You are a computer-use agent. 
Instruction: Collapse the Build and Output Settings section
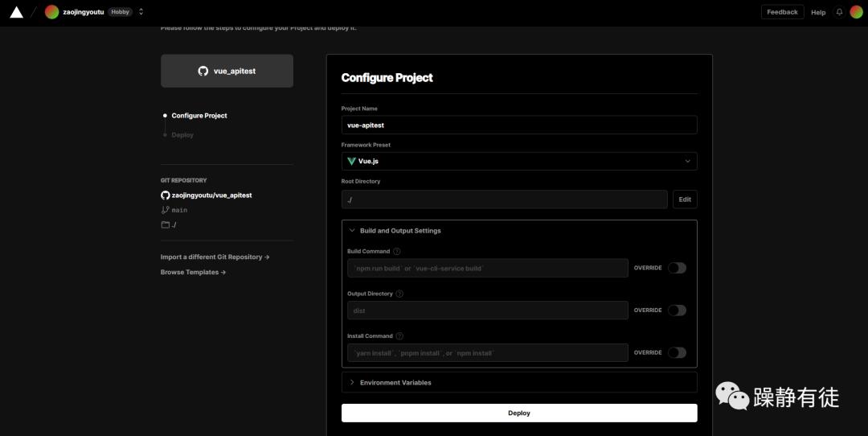pyautogui.click(x=352, y=231)
